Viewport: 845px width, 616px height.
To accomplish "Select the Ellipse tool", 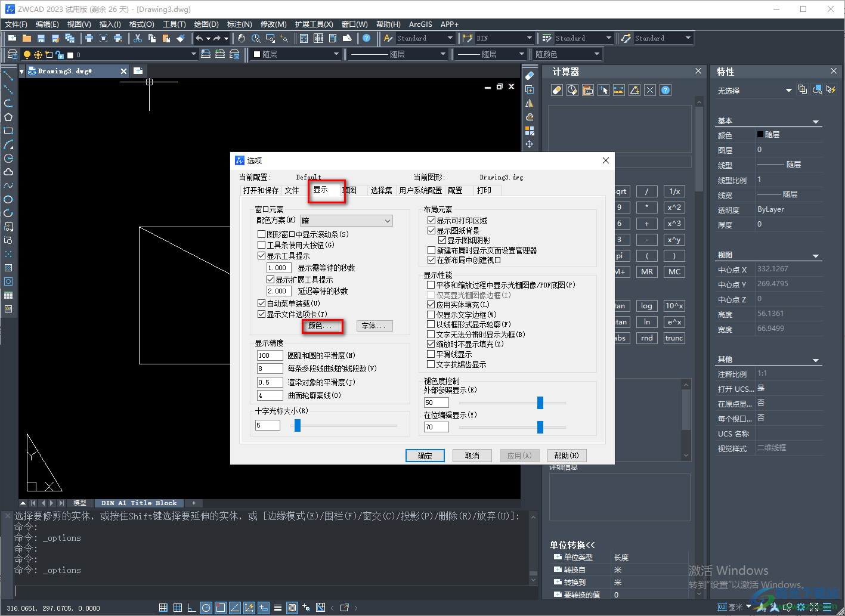I will point(8,199).
